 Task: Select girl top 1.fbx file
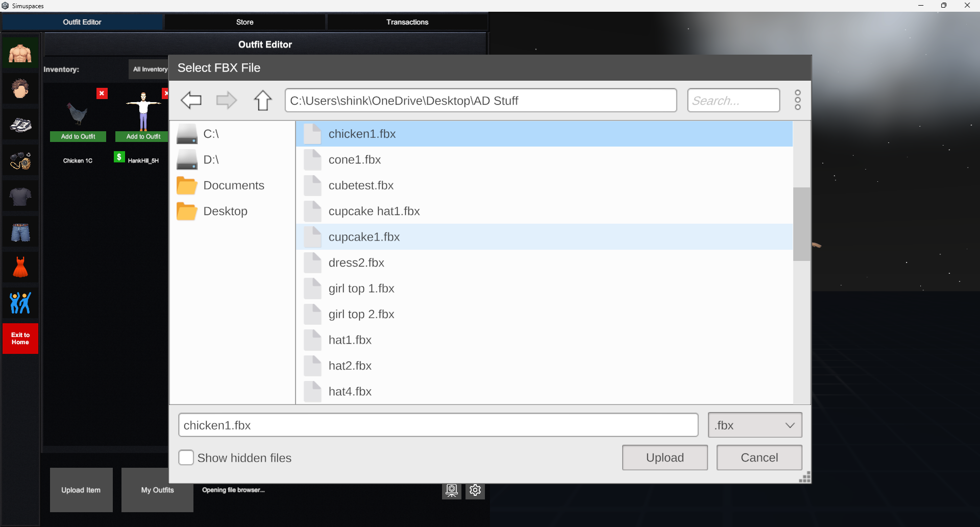pyautogui.click(x=544, y=288)
